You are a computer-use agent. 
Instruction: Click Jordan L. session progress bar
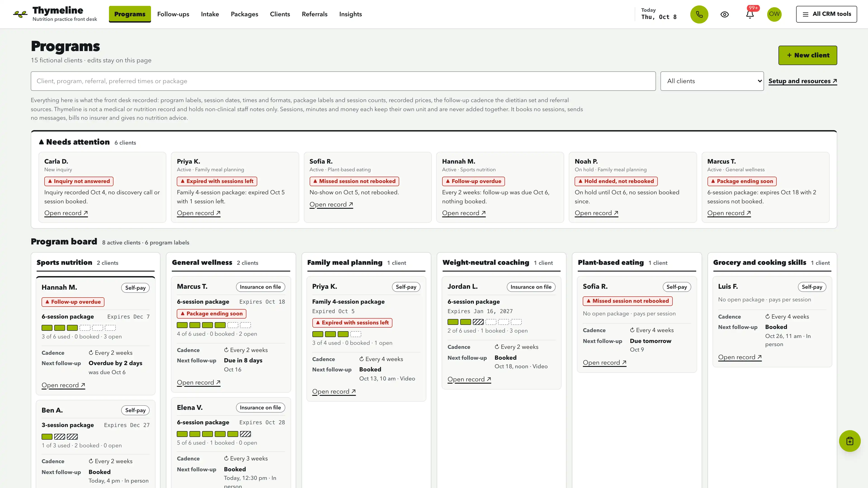click(x=485, y=322)
